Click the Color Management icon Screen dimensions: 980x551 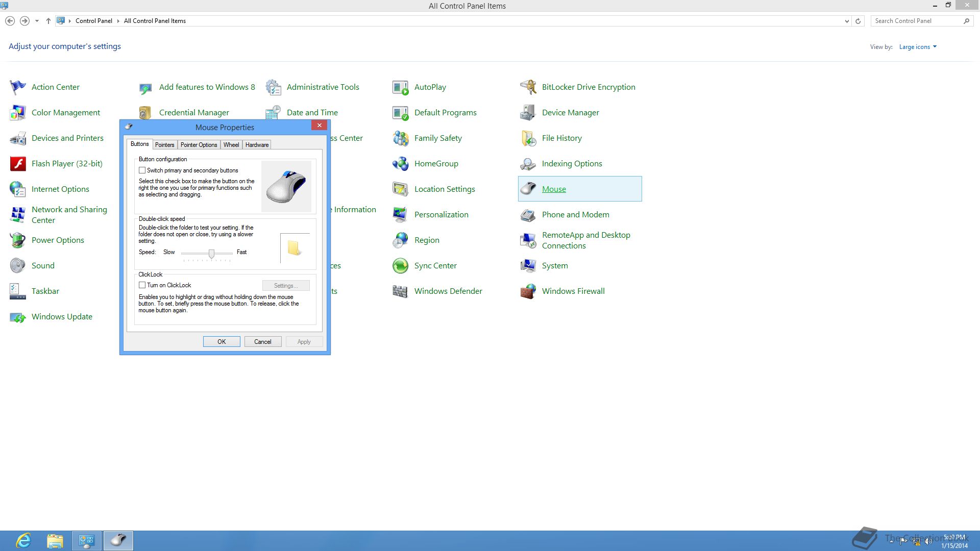coord(18,113)
